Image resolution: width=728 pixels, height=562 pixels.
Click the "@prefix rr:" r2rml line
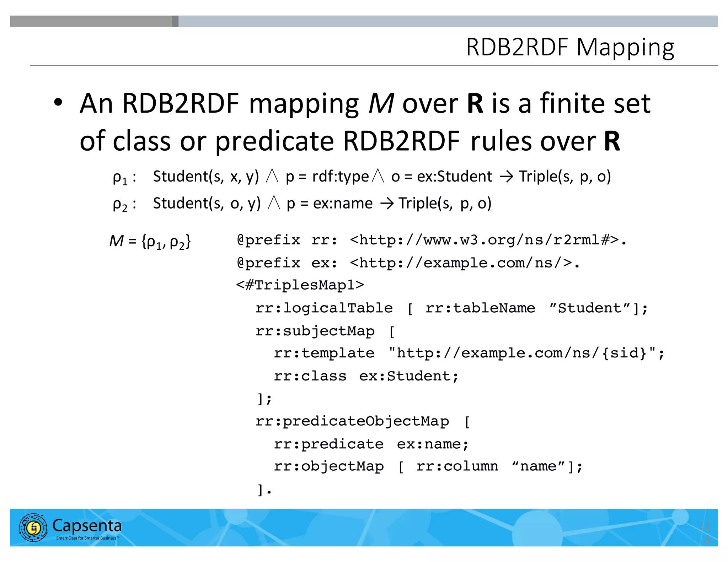click(x=432, y=240)
